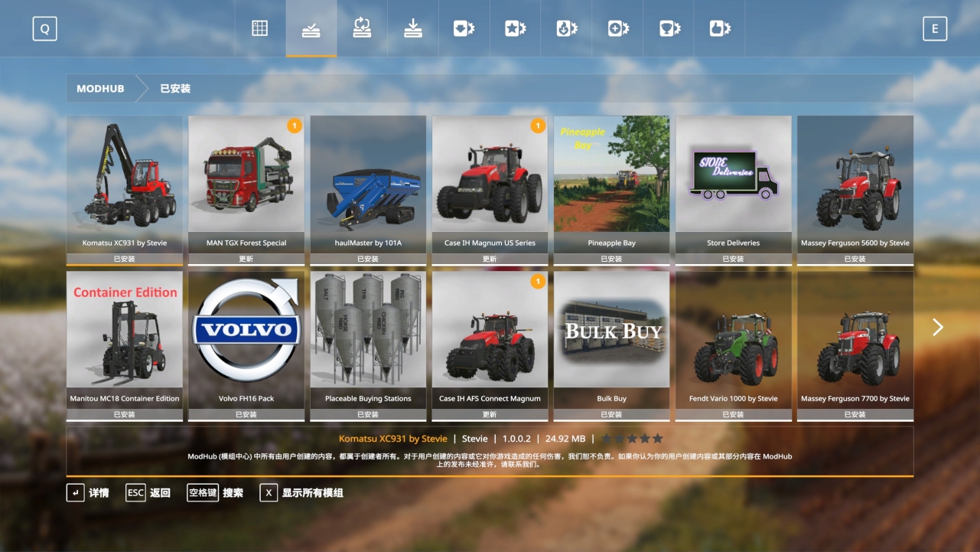The image size is (980, 552).
Task: Click the 空格键 搜索 search button
Action: pos(215,493)
